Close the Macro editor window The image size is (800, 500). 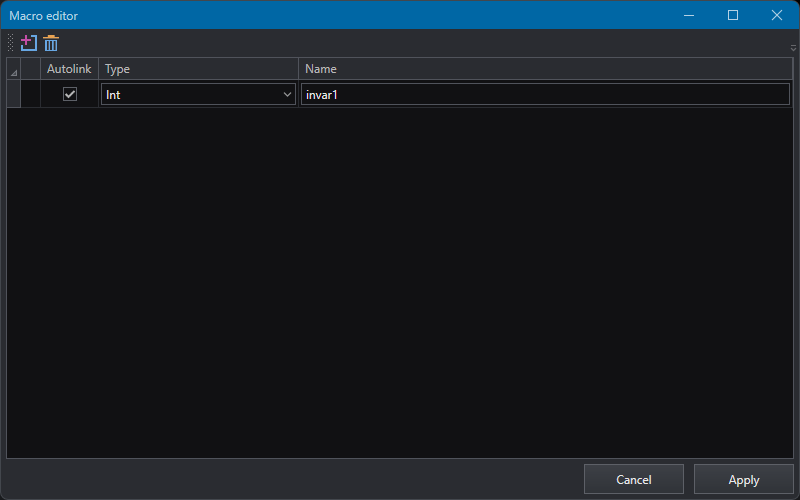777,15
